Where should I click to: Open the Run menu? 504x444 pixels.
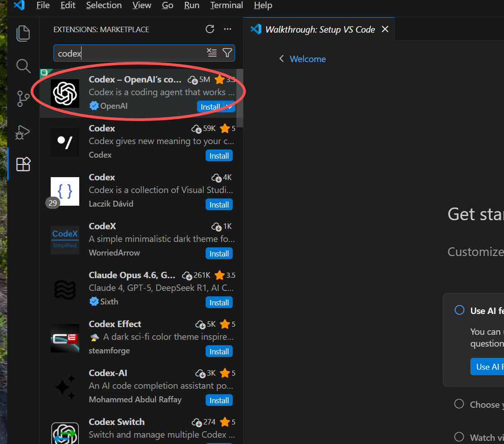coord(192,5)
